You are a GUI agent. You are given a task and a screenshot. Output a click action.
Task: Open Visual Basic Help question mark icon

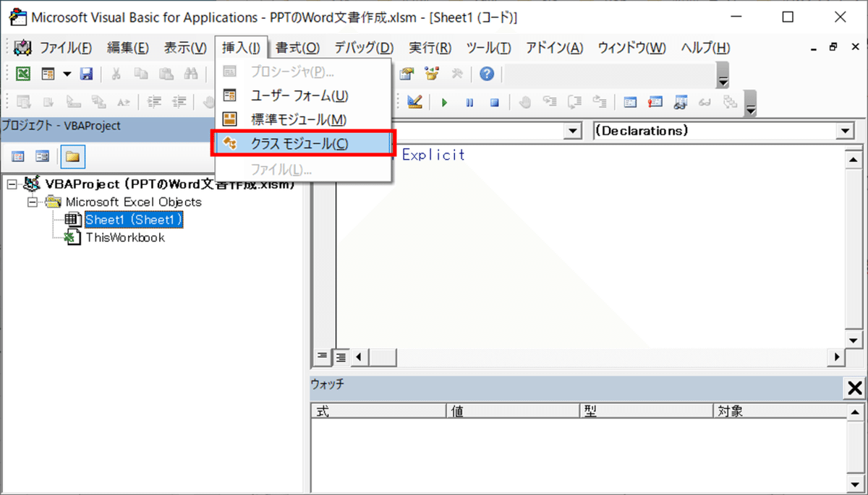tap(488, 74)
